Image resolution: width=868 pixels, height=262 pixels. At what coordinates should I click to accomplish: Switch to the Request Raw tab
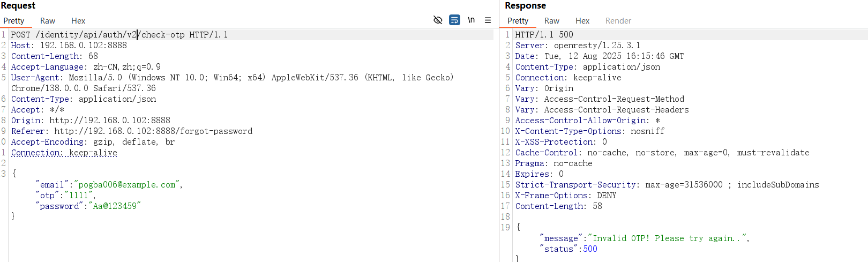pos(48,21)
